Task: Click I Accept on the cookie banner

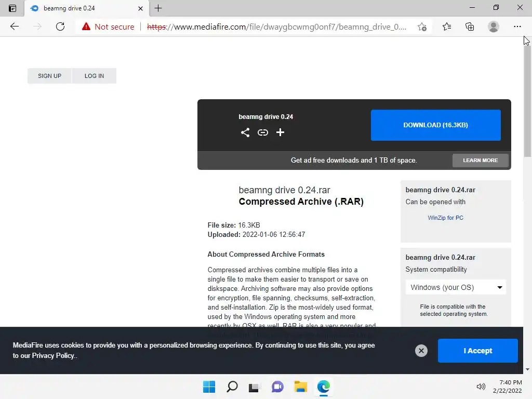Action: pos(478,351)
